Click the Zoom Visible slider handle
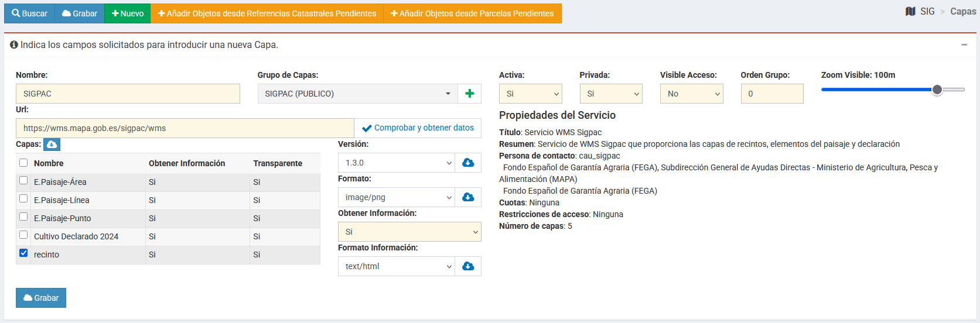The height and width of the screenshot is (323, 980). pos(937,90)
